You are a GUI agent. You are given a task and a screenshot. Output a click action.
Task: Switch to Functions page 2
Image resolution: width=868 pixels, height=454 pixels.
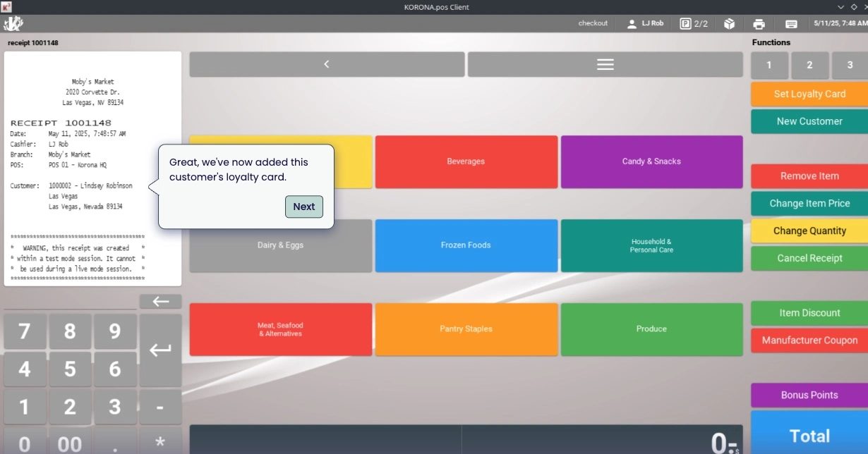coord(809,65)
